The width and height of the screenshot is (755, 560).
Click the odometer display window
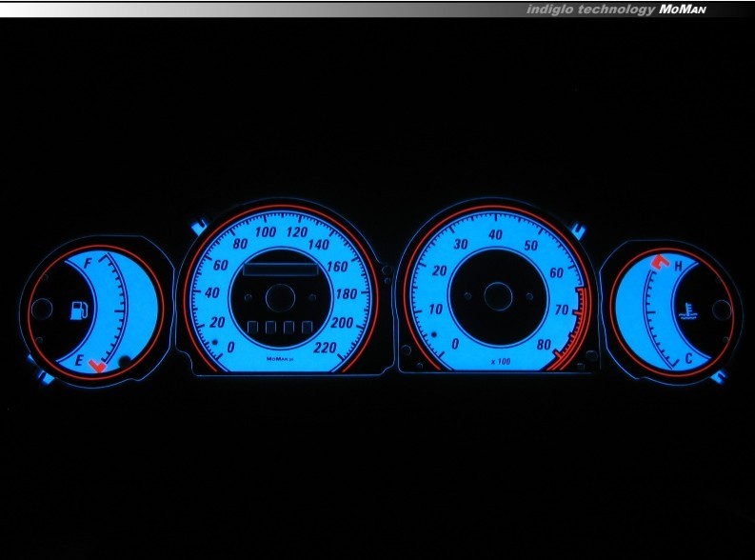click(281, 269)
